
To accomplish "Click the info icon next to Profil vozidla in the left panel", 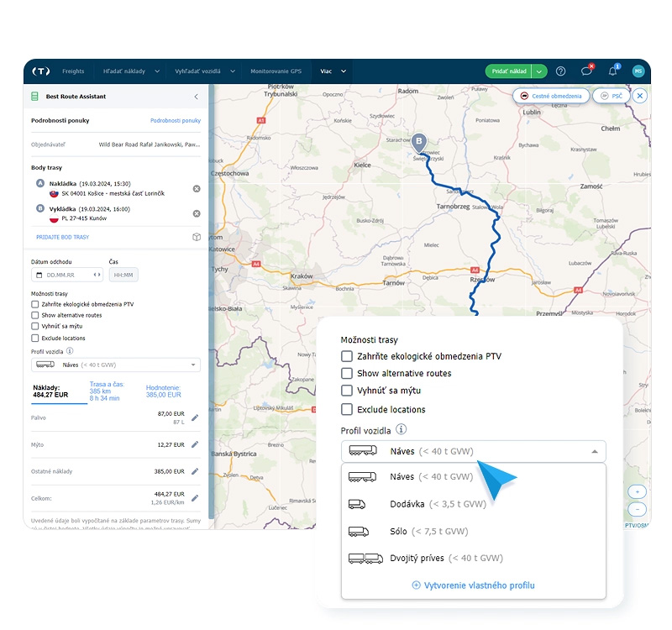I will tap(70, 351).
